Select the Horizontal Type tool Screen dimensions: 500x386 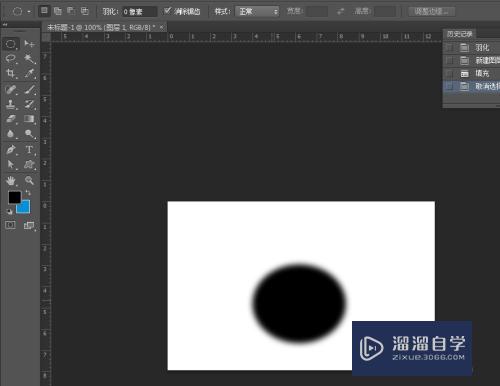pos(29,149)
